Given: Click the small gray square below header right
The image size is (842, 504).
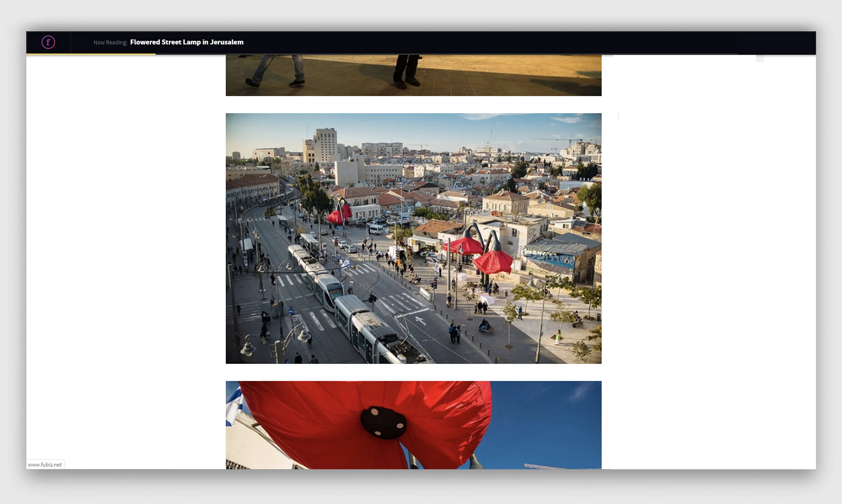Looking at the screenshot, I should [x=759, y=59].
